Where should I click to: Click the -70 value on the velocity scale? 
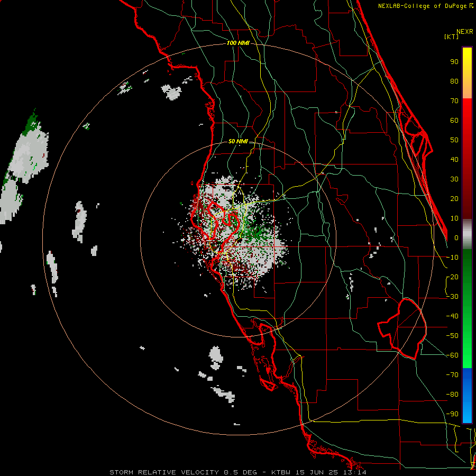click(x=452, y=375)
